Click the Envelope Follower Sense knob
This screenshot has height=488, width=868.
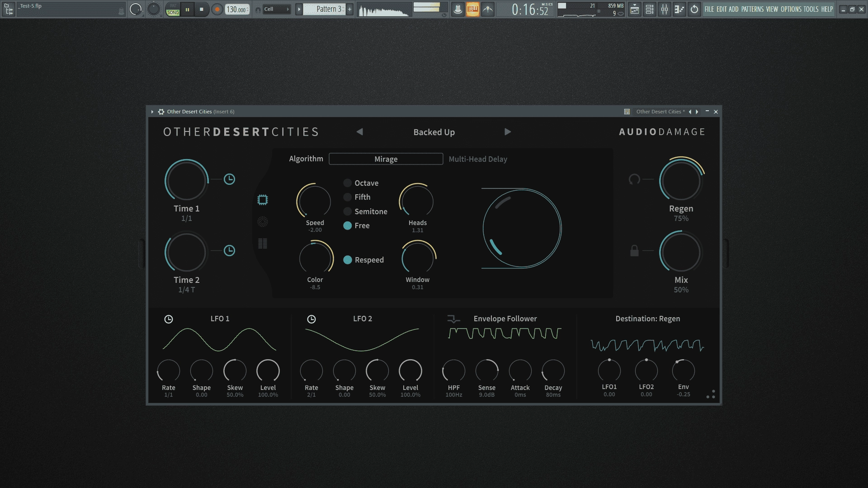tap(487, 371)
